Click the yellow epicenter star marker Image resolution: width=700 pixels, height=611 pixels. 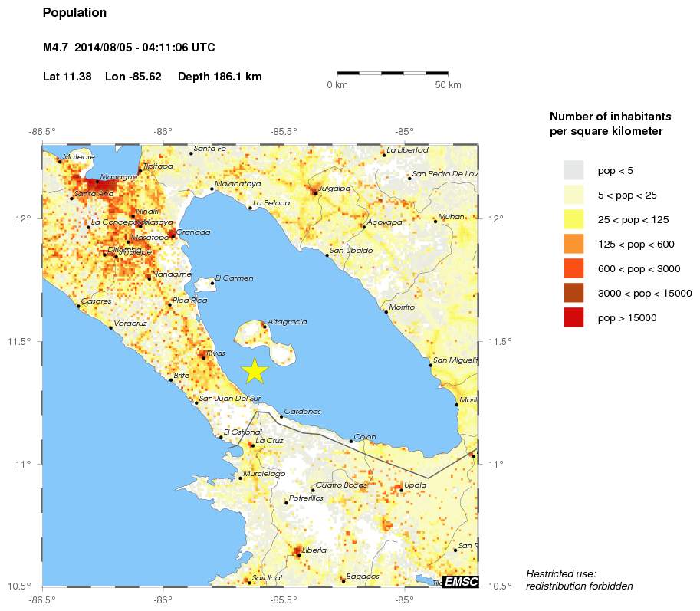(255, 370)
